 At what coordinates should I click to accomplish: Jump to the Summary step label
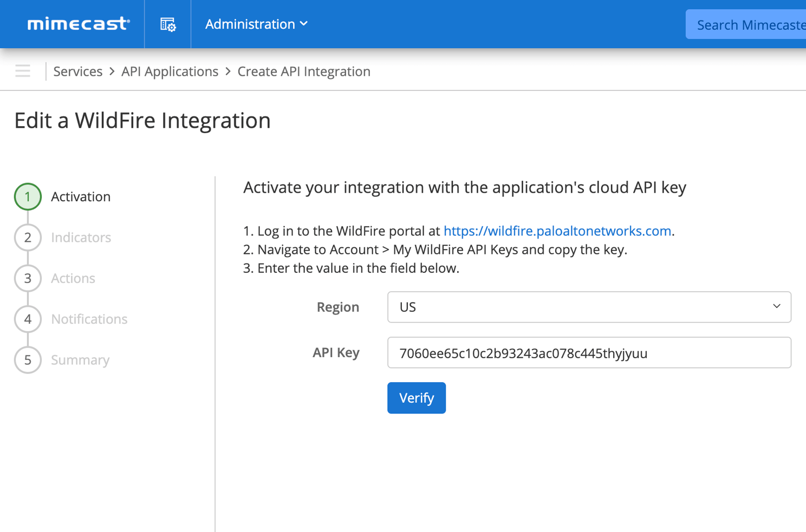(x=80, y=360)
